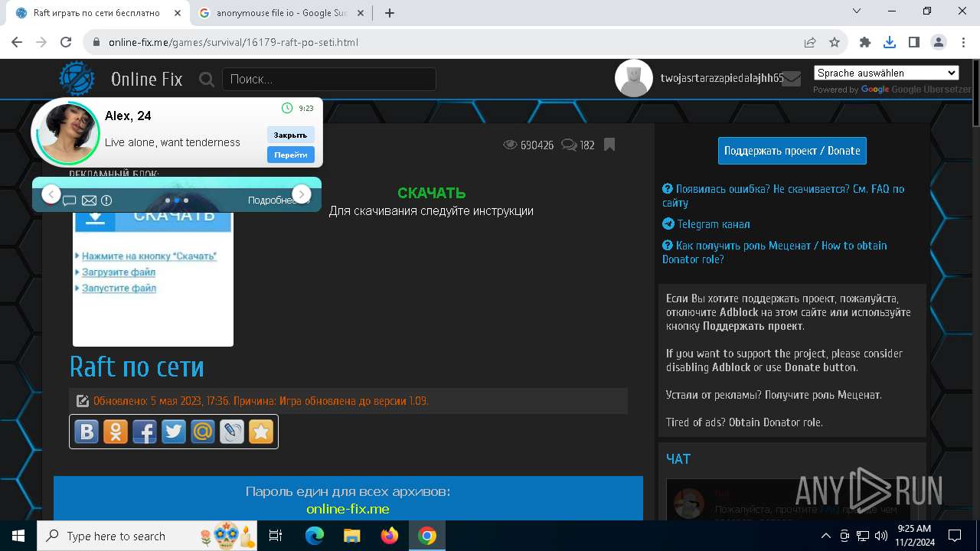The width and height of the screenshot is (980, 551).
Task: Open Chrome downloads icon
Action: click(890, 42)
